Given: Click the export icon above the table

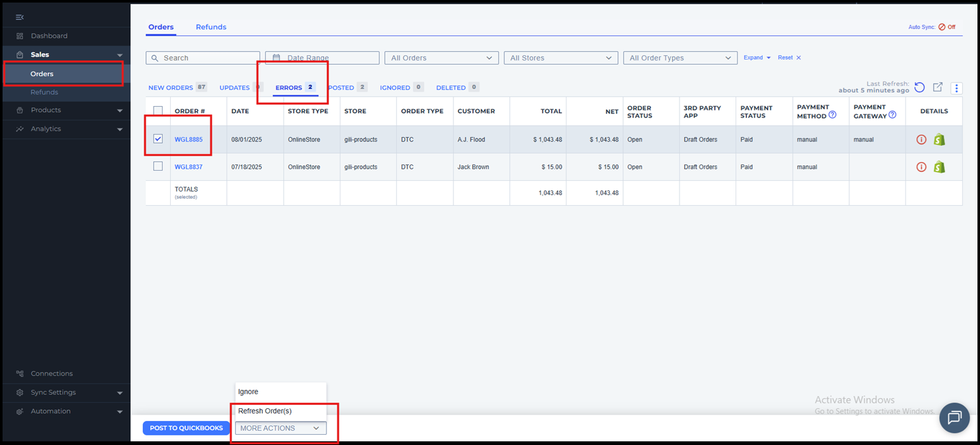Looking at the screenshot, I should [937, 88].
